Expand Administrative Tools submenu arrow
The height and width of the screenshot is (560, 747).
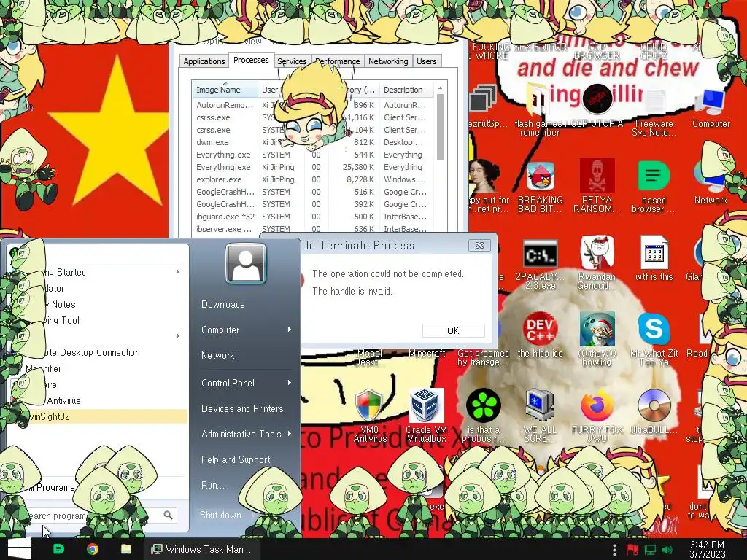[x=289, y=434]
